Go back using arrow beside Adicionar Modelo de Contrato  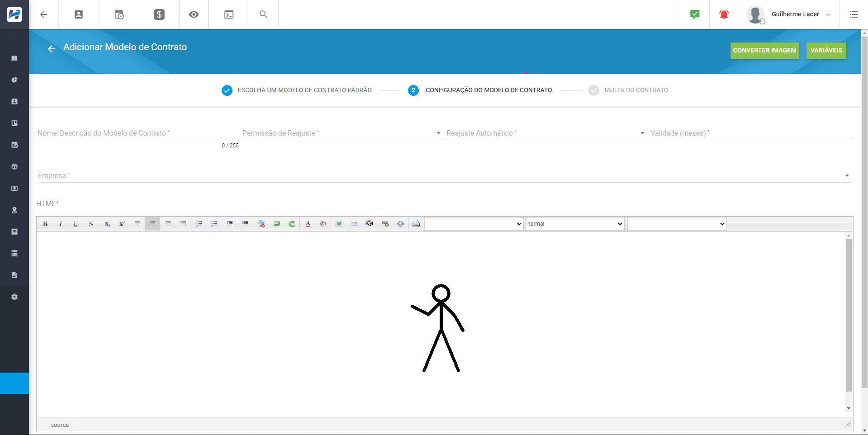(x=52, y=49)
